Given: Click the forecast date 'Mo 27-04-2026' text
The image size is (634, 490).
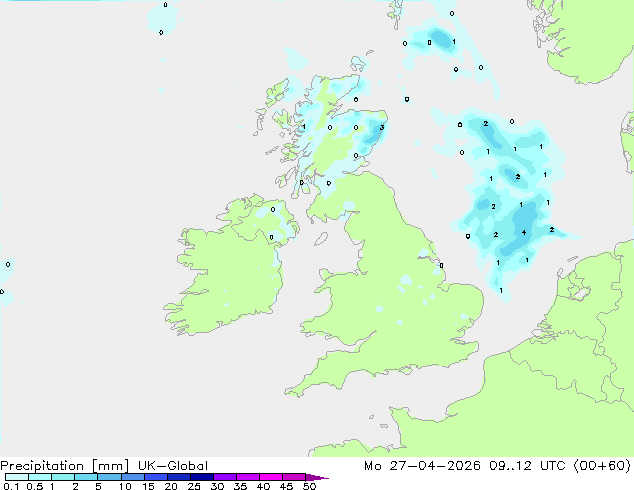Looking at the screenshot, I should pyautogui.click(x=422, y=466).
